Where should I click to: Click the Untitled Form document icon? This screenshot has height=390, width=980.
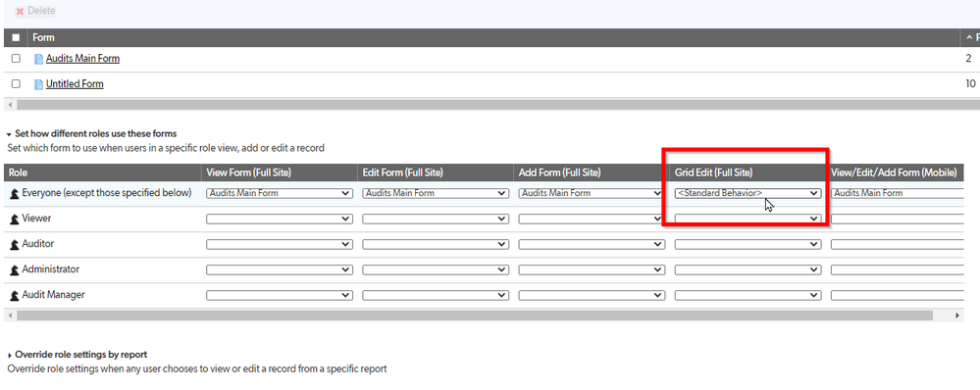pyautogui.click(x=39, y=84)
